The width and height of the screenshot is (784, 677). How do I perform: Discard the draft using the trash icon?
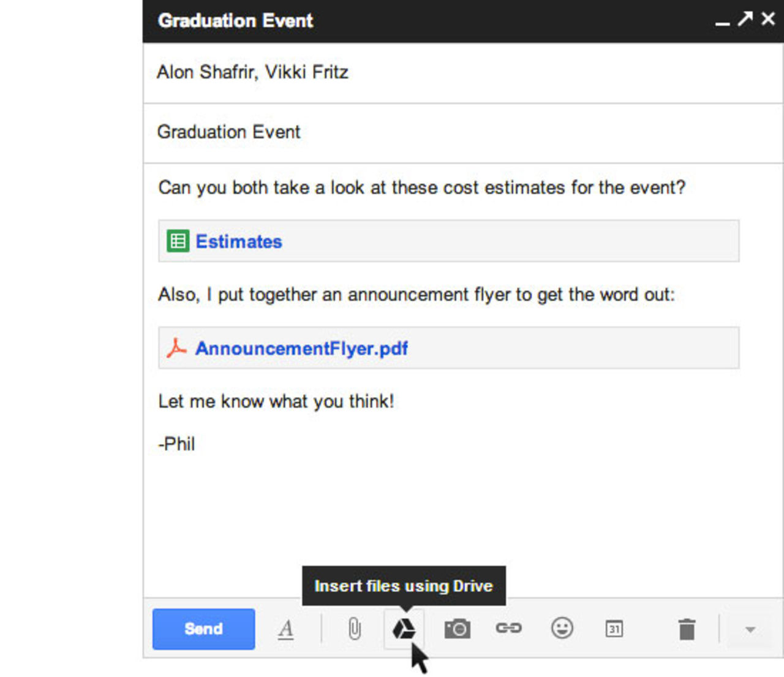[686, 629]
